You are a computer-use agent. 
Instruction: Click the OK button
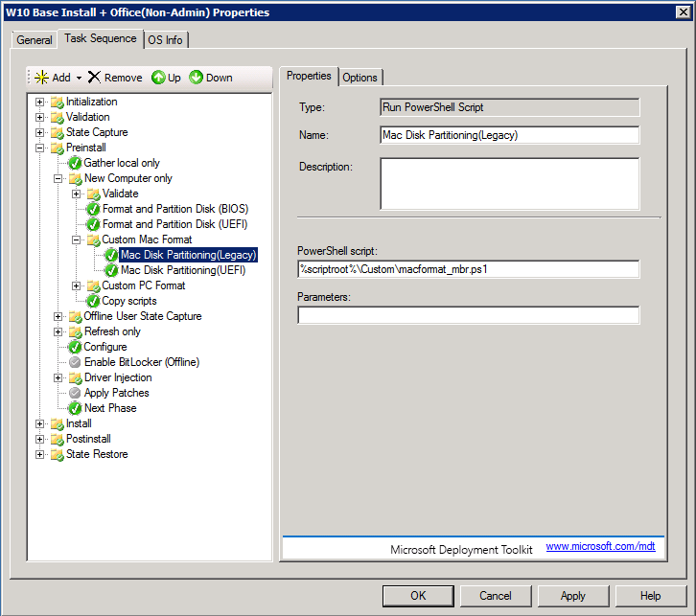coord(418,596)
